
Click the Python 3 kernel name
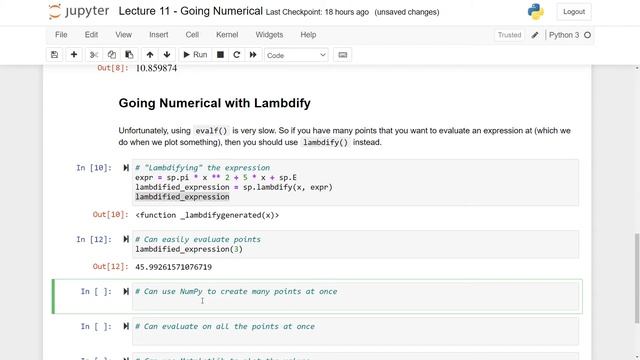click(x=564, y=35)
